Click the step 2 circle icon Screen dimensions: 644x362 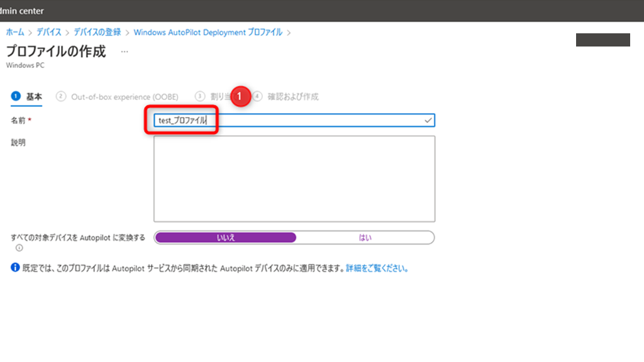point(61,97)
